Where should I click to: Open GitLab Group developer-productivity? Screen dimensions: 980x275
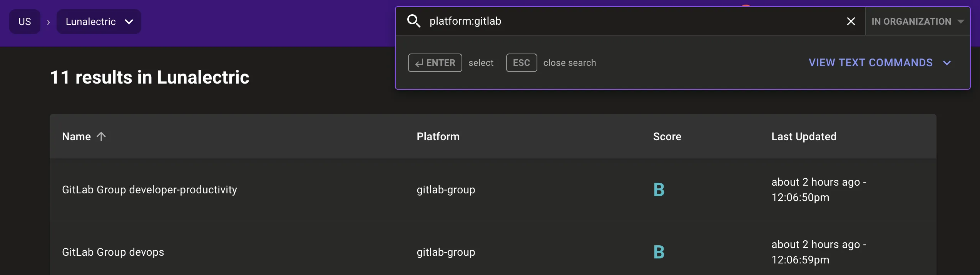[149, 189]
